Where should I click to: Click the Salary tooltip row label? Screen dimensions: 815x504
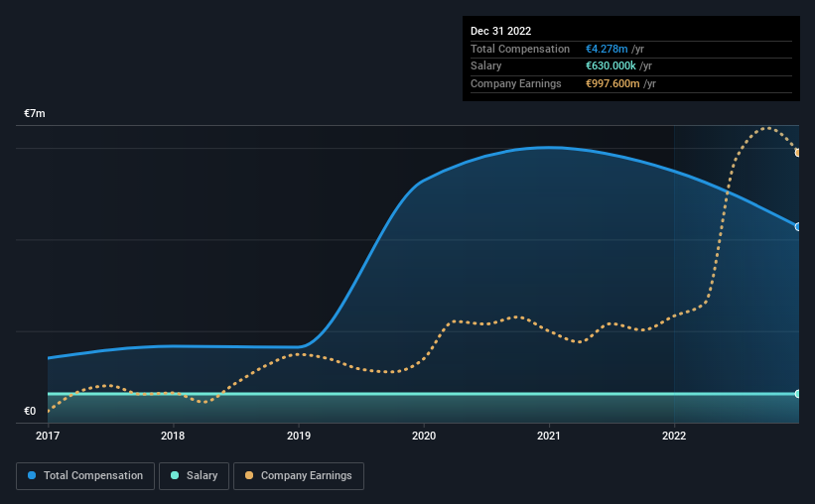click(486, 66)
